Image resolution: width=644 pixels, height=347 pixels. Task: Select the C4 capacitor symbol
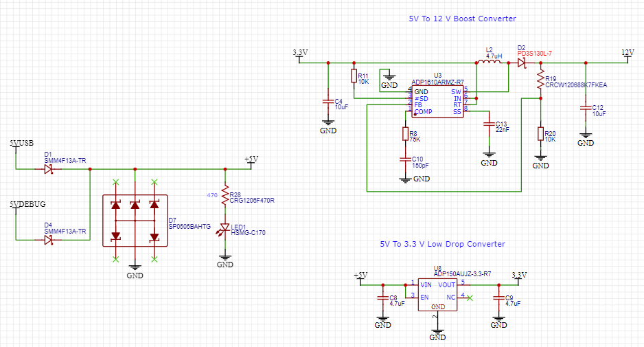pyautogui.click(x=327, y=101)
